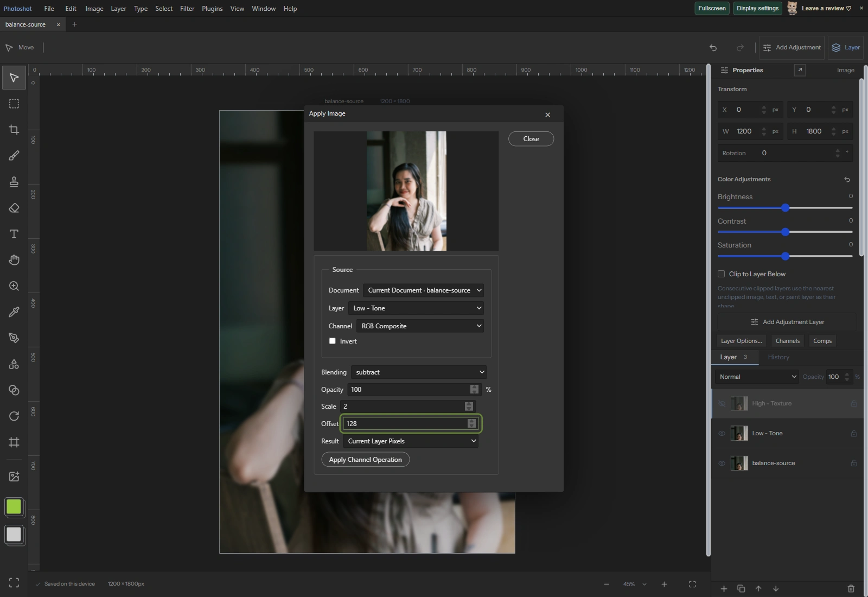Click Add Adjustment Layer button
Viewport: 868px width, 597px height.
(x=787, y=322)
